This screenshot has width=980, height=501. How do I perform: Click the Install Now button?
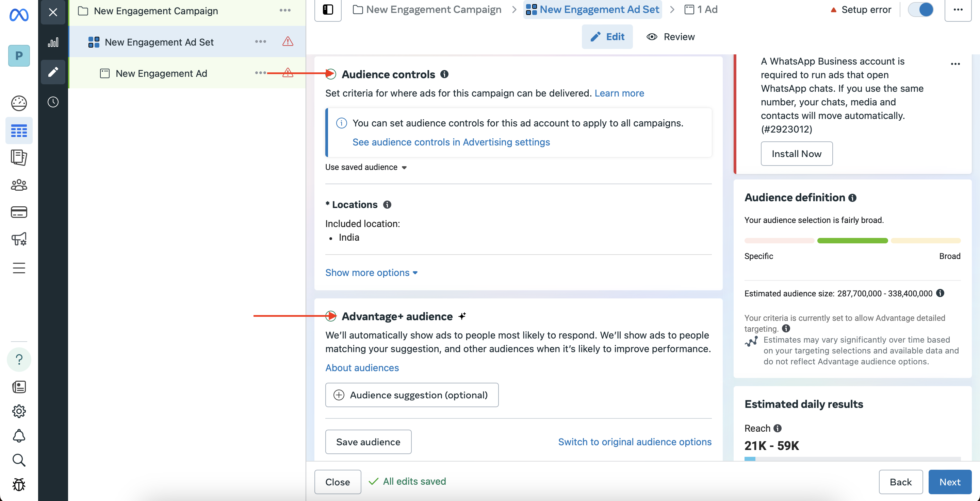tap(796, 154)
